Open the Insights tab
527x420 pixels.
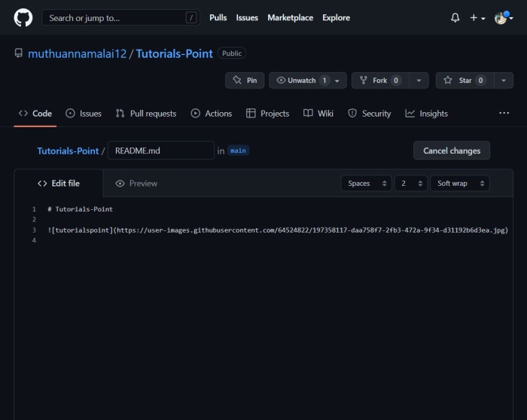[x=427, y=114]
